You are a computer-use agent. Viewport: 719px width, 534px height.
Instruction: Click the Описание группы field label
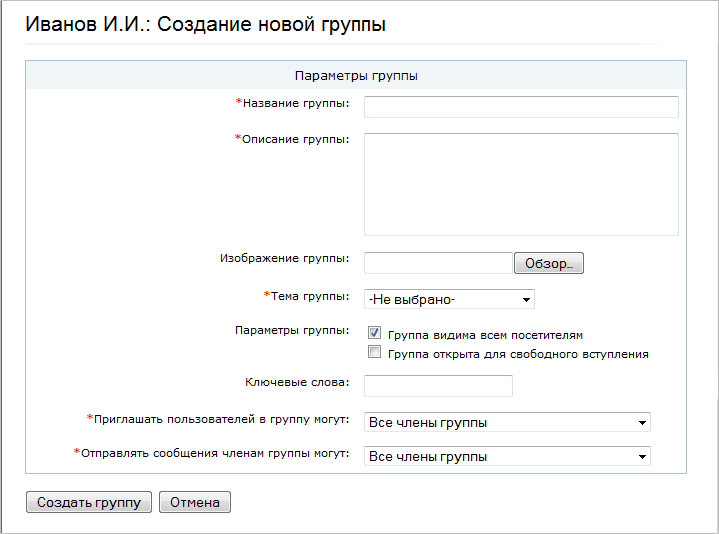[x=295, y=139]
